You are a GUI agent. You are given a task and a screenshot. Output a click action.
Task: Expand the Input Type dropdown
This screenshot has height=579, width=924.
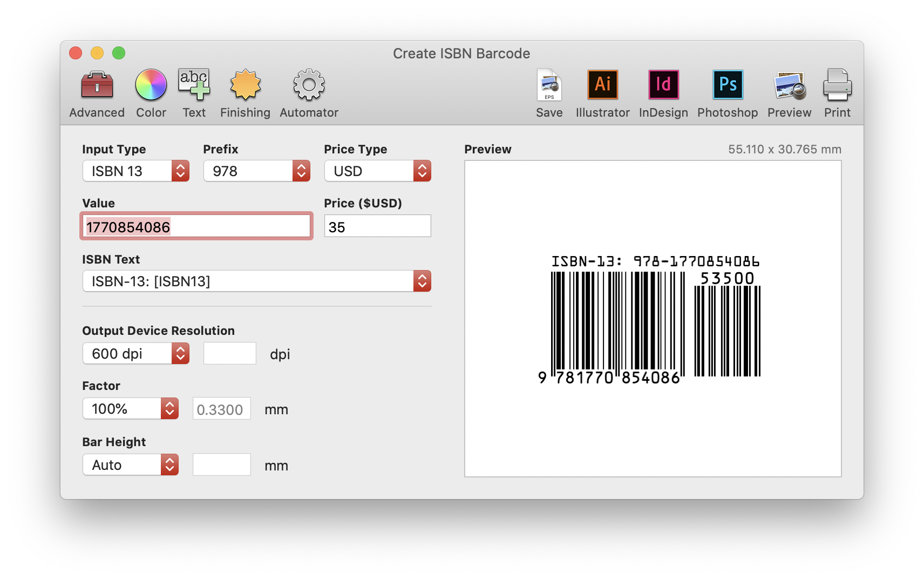click(136, 171)
